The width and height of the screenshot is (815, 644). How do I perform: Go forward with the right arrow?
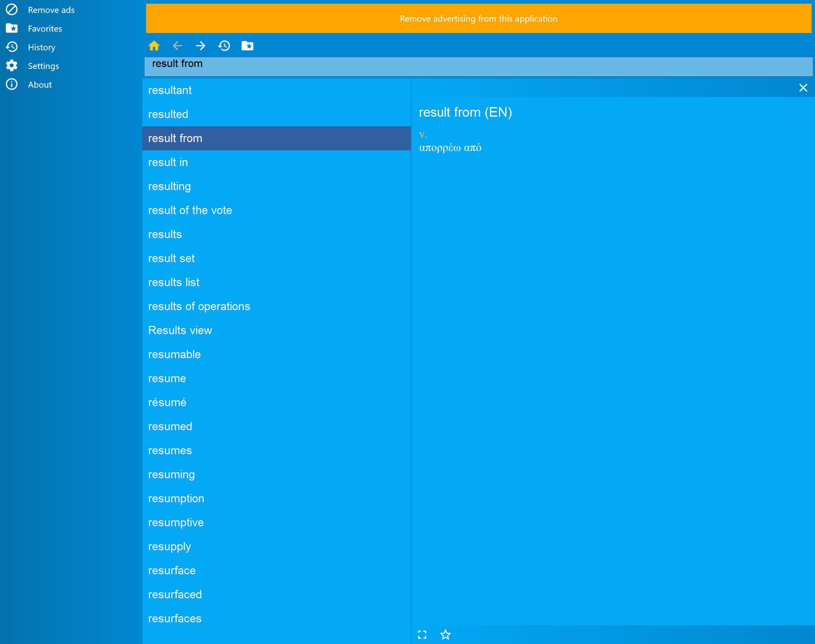(x=200, y=46)
